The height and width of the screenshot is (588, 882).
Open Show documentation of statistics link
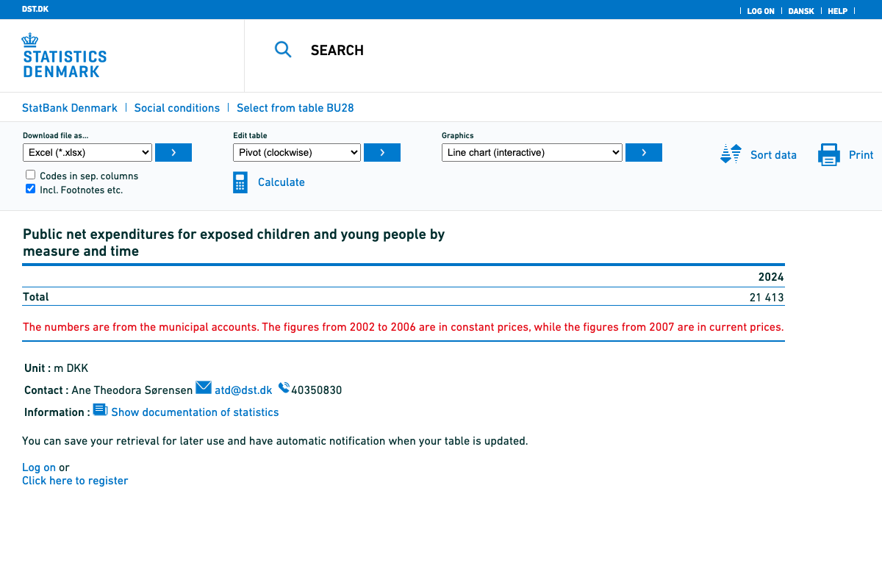(195, 412)
